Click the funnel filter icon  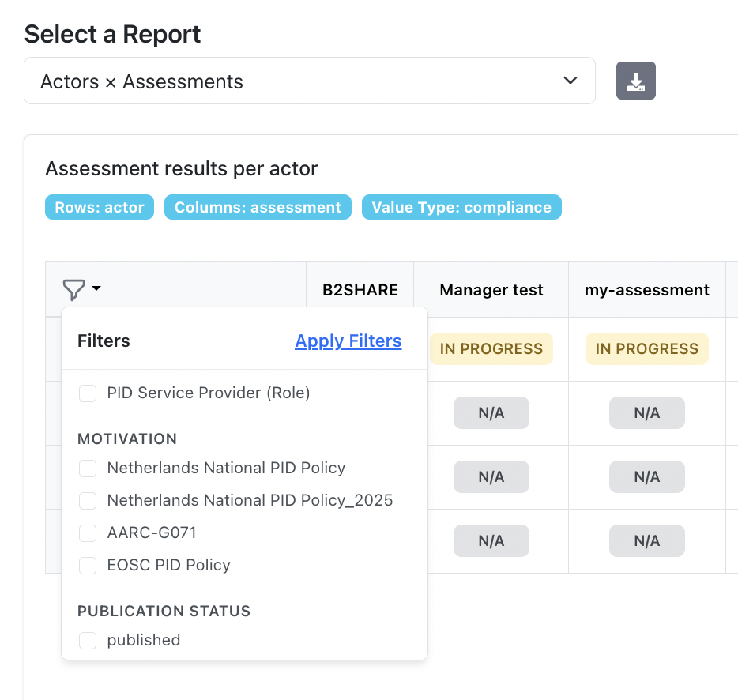coord(73,290)
